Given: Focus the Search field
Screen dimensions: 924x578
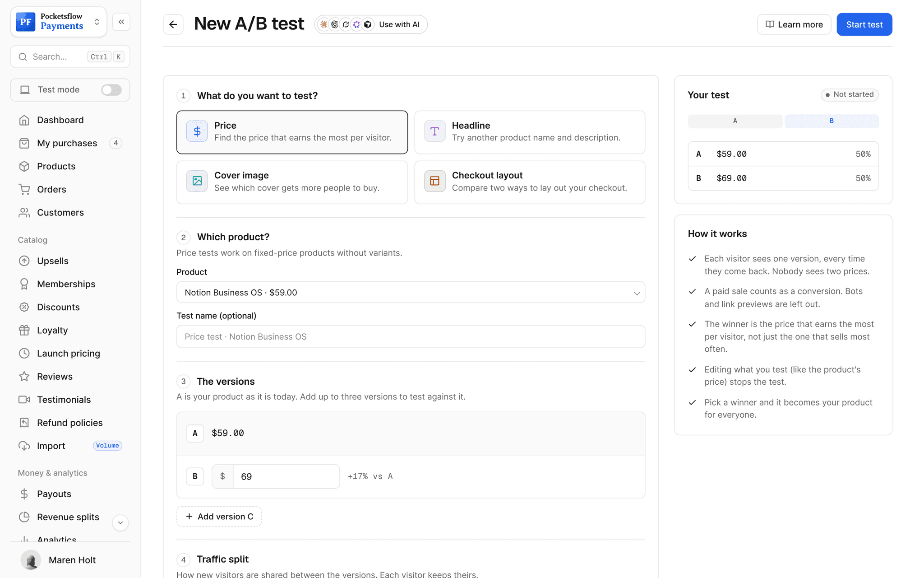Looking at the screenshot, I should pos(70,57).
